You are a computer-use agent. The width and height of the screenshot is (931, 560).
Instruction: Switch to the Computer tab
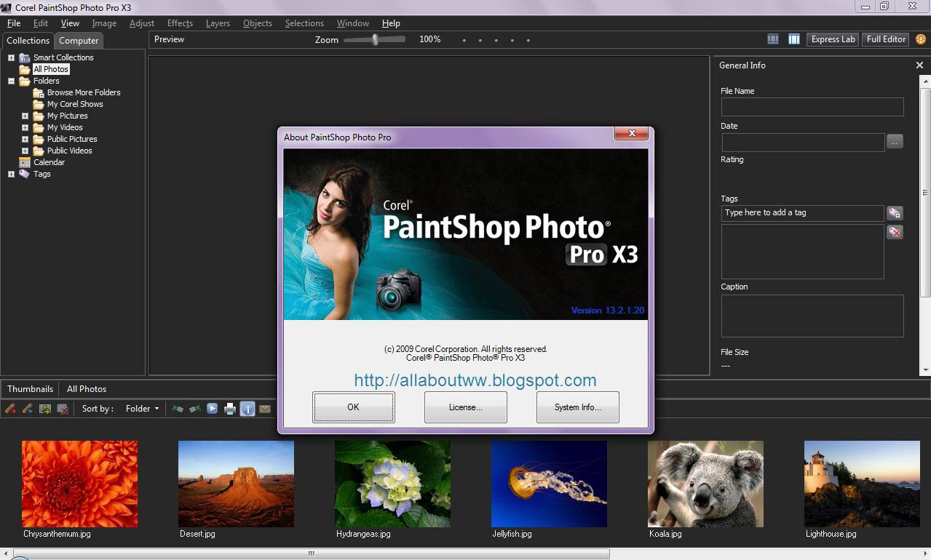click(x=79, y=41)
